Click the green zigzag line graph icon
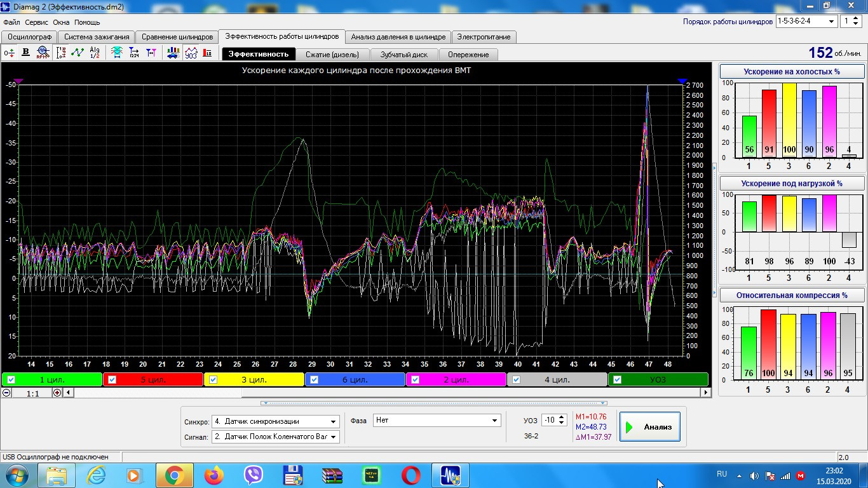 (78, 53)
